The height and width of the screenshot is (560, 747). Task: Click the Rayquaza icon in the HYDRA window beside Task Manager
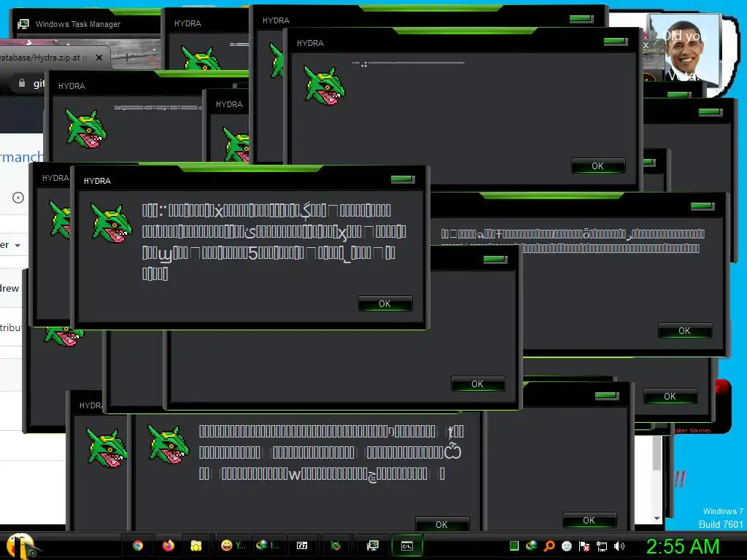201,59
